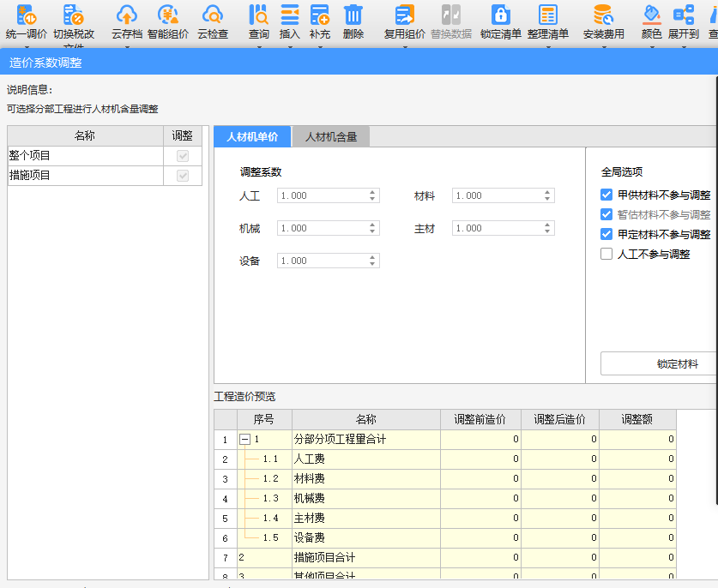Click the 序号 column header
The image size is (718, 588).
(x=264, y=420)
